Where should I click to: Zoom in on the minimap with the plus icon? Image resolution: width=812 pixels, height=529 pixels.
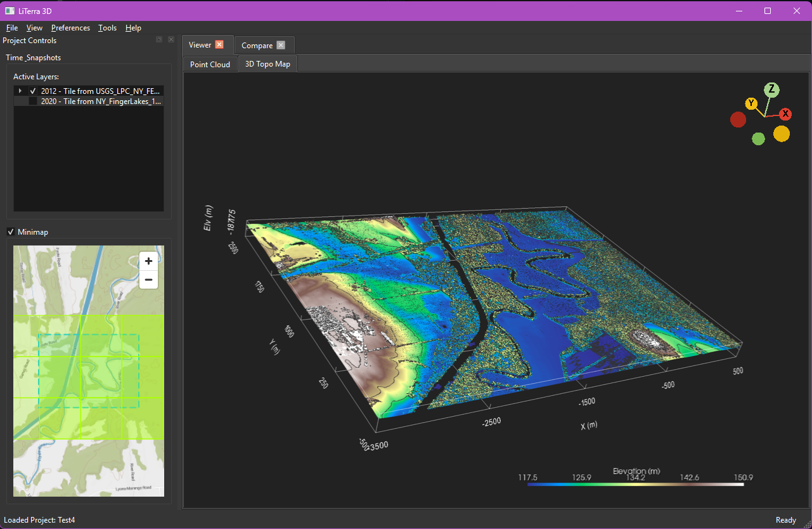point(148,261)
